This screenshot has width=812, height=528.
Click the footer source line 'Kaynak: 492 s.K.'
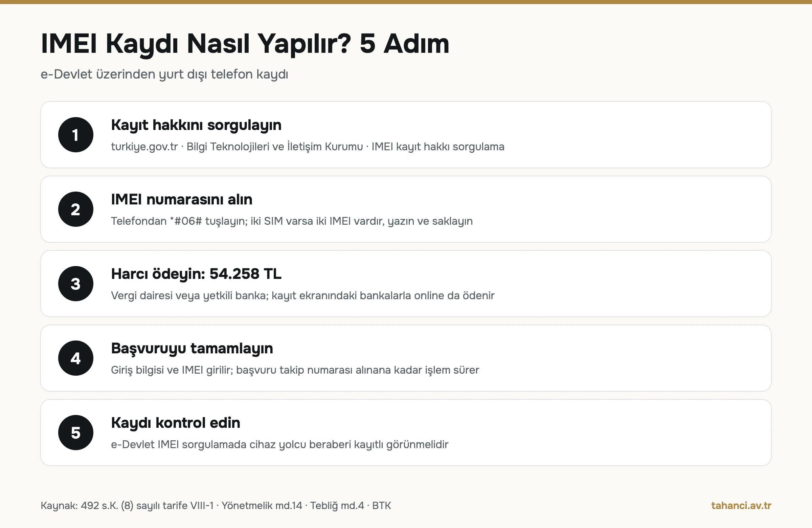pos(216,505)
